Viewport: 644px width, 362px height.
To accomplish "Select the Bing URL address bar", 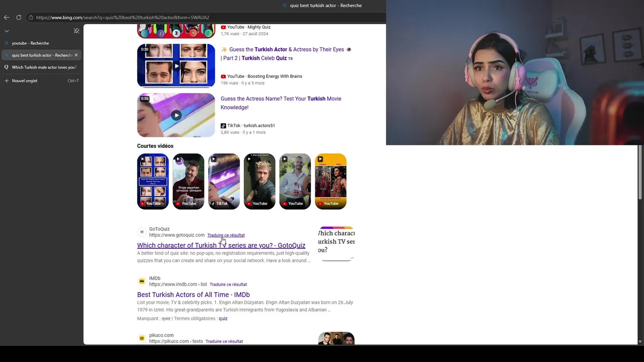I will [x=122, y=17].
